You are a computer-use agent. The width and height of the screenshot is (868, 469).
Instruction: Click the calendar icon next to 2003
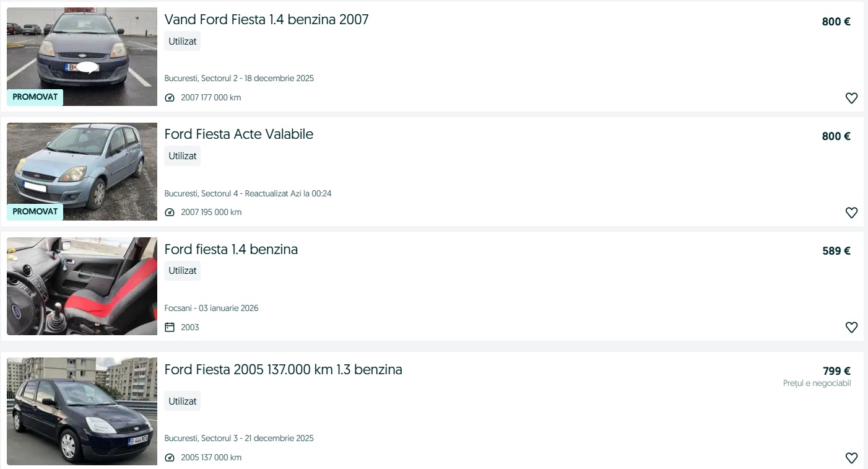170,327
